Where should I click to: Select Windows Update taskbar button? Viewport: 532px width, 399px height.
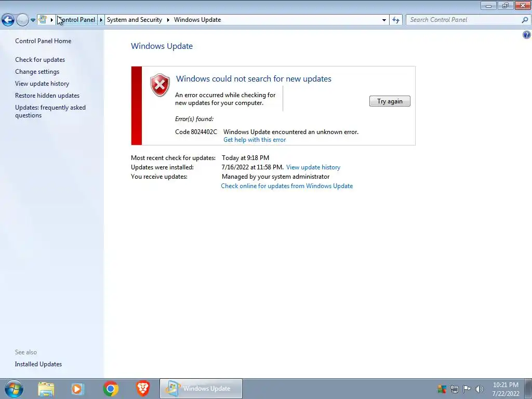[x=201, y=389]
